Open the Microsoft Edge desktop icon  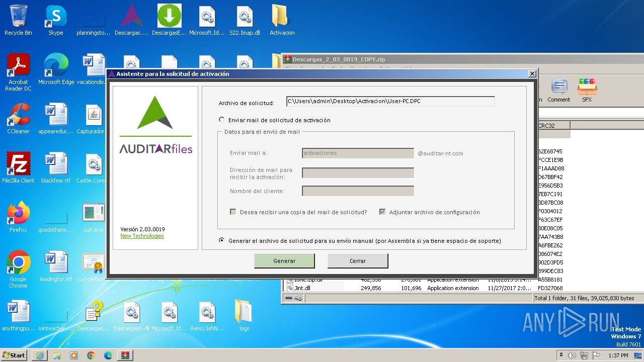click(x=56, y=69)
